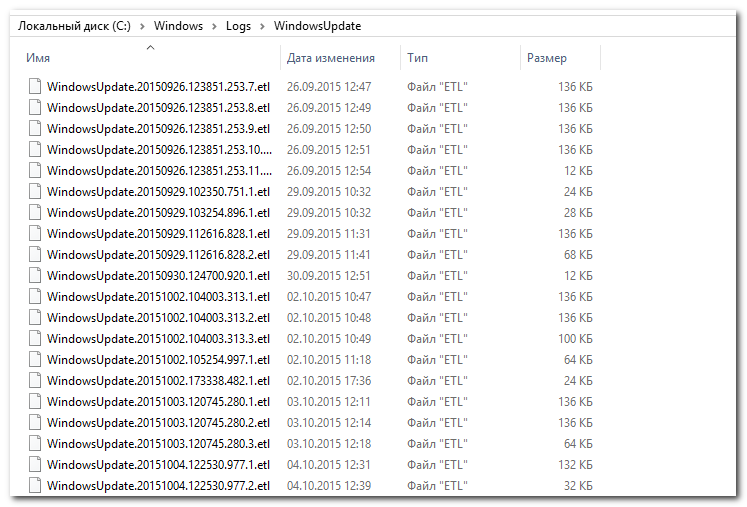This screenshot has height=507, width=747.
Task: Go to Локальный диск (C:) in breadcrumb
Action: 74,26
